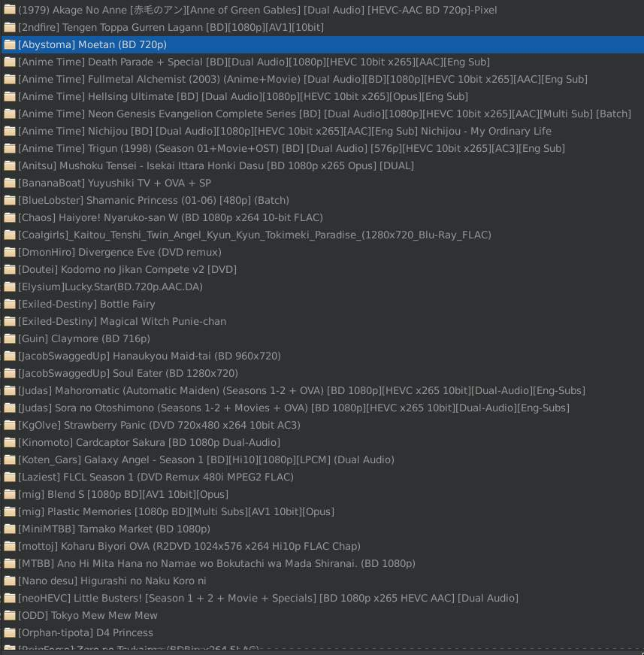The width and height of the screenshot is (644, 655).
Task: Click the Trigun (1998) folder icon
Action: coord(10,148)
